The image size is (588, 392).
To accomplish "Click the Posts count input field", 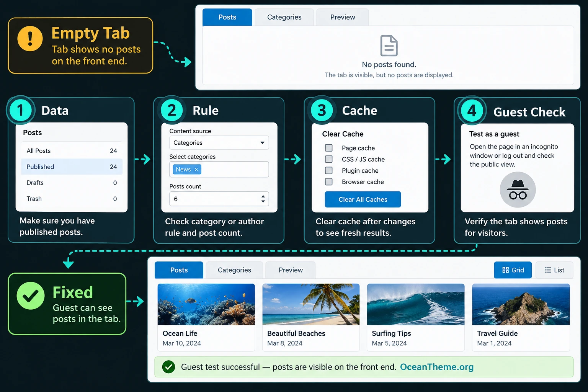I will pyautogui.click(x=219, y=199).
